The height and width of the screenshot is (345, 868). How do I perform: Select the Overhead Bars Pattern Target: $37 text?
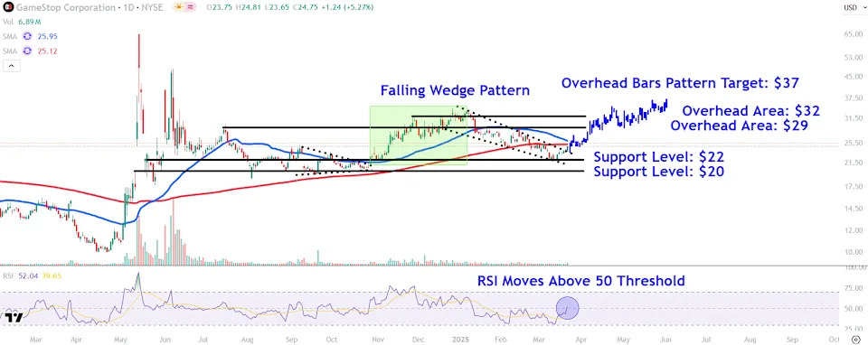680,83
